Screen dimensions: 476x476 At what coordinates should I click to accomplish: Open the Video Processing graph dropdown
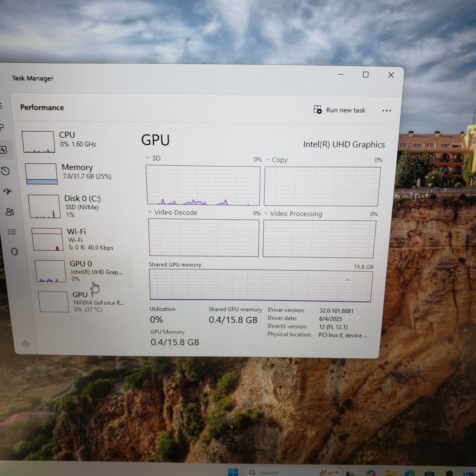pyautogui.click(x=266, y=213)
